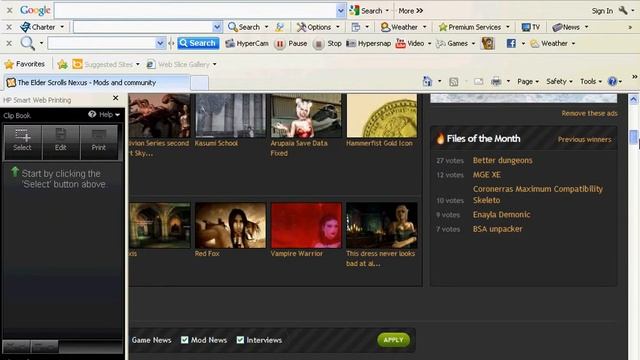Click the Google toolbar Search button
640x360 pixels.
pyautogui.click(x=366, y=11)
